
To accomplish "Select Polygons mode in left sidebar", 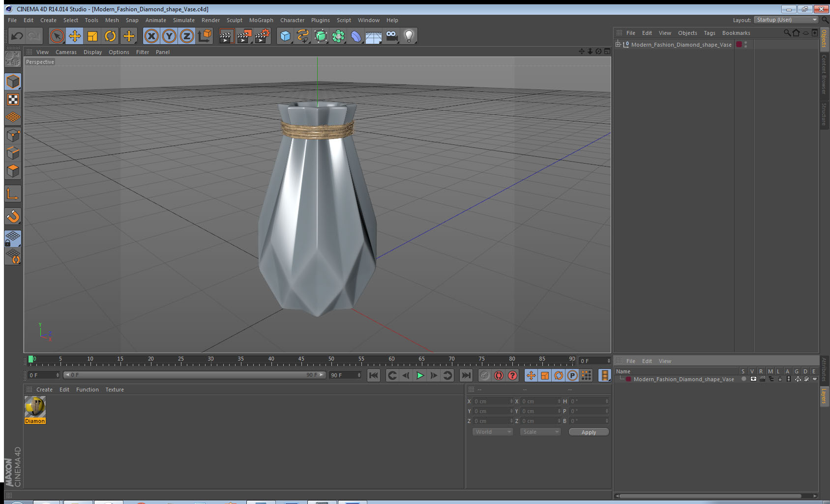I will [x=13, y=170].
